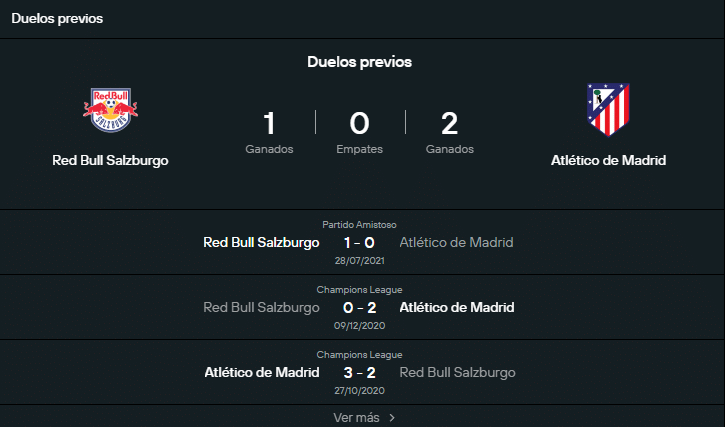Select the 0 - 2 Champions League score

(359, 307)
